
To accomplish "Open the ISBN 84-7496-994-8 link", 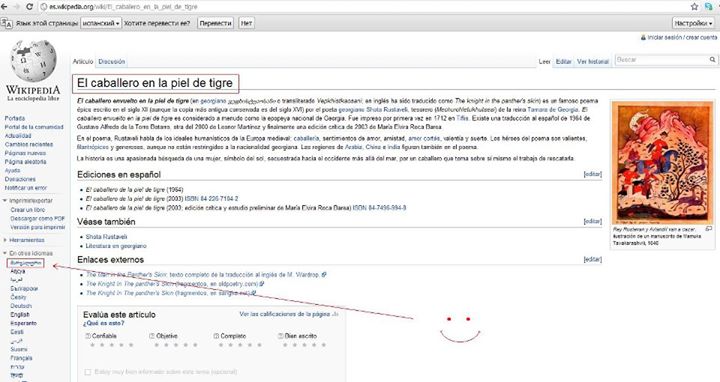I will tap(379, 208).
